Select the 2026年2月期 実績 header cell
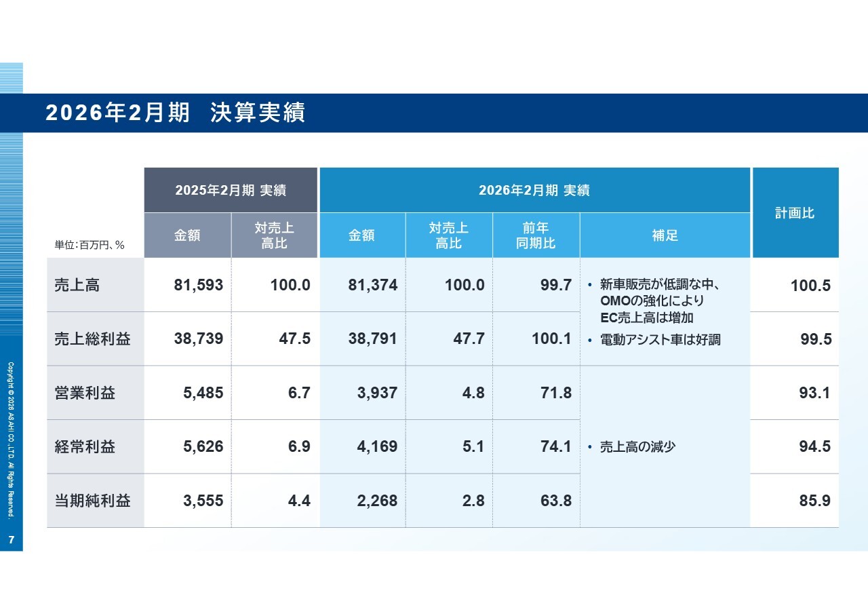This screenshot has height=614, width=868. pos(534,191)
